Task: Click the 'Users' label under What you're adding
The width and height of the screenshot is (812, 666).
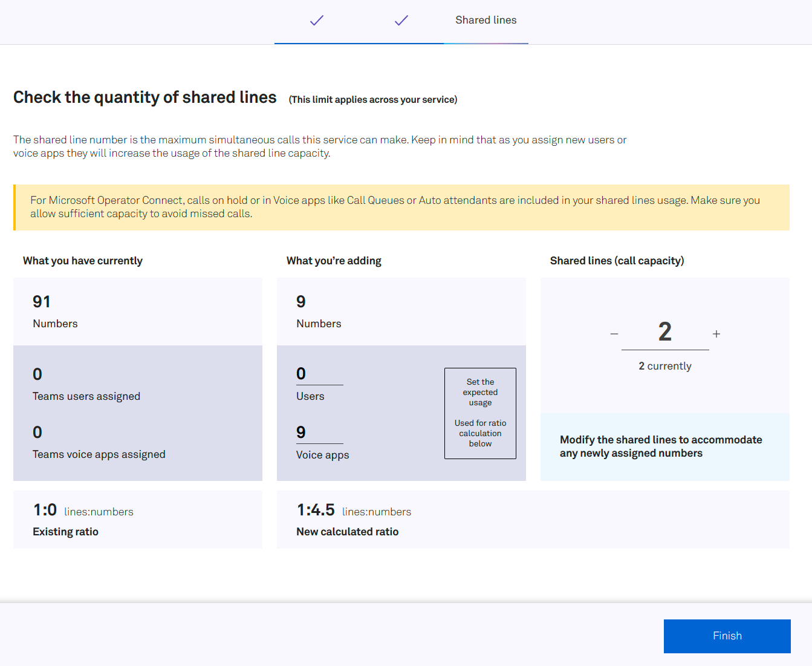Action: pyautogui.click(x=310, y=396)
